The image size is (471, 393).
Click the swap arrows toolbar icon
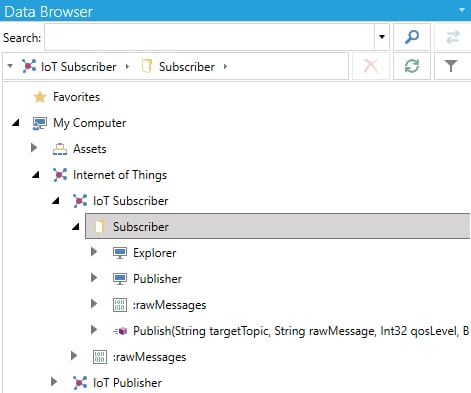453,37
